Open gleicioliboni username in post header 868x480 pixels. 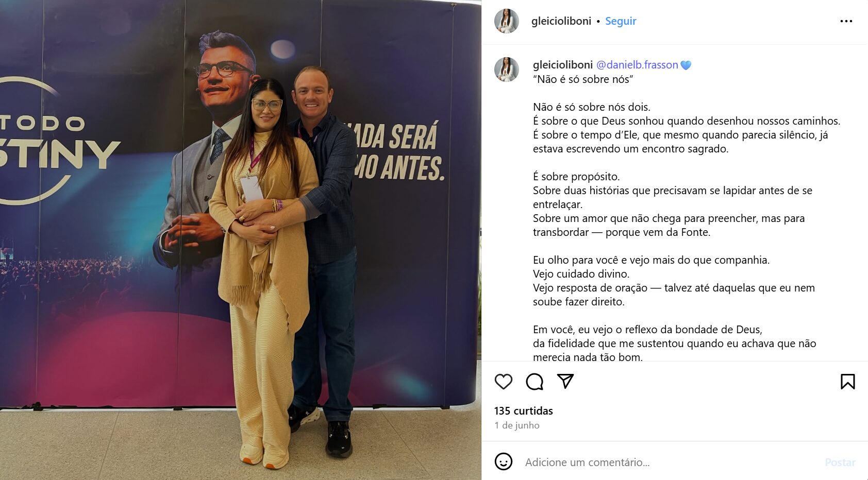point(561,21)
